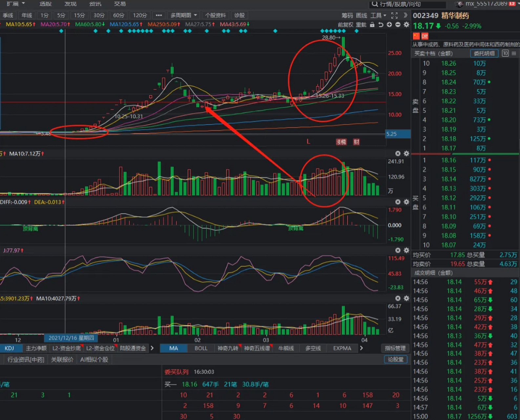Screen dimensions: 520x420
Task: Zoom out chart with minus icon
Action: (x=398, y=25)
